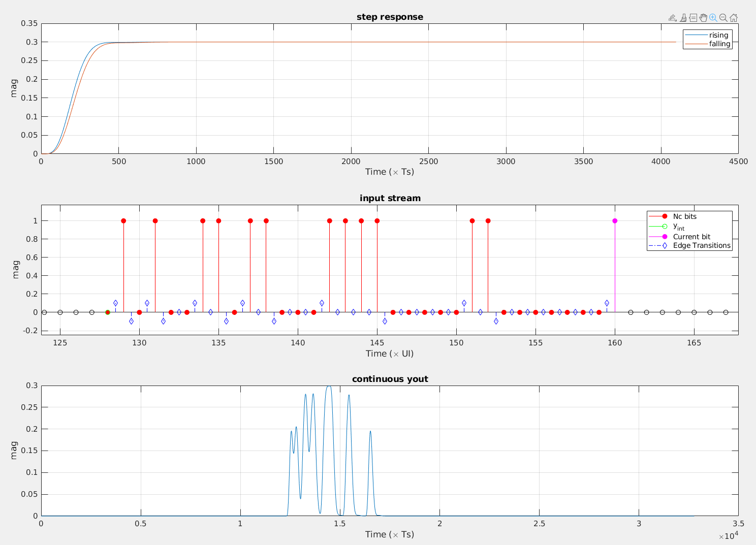Select the 'y_int' legend entry
This screenshot has width=756, height=545.
[x=678, y=227]
